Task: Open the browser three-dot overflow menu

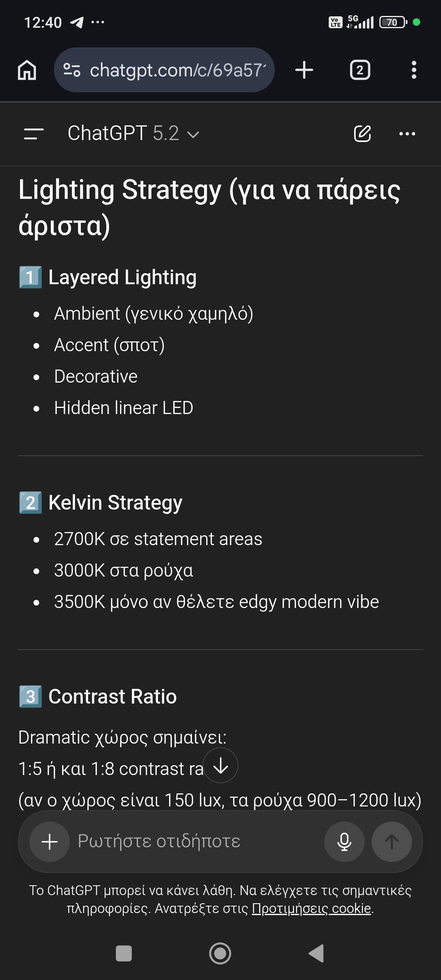Action: [414, 70]
